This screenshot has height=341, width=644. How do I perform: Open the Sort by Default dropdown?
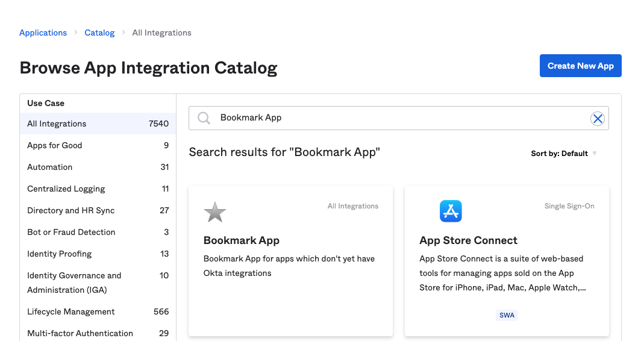[563, 154]
